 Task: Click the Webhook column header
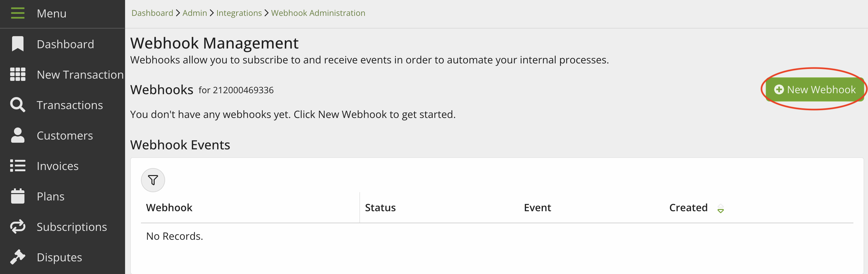pos(169,208)
